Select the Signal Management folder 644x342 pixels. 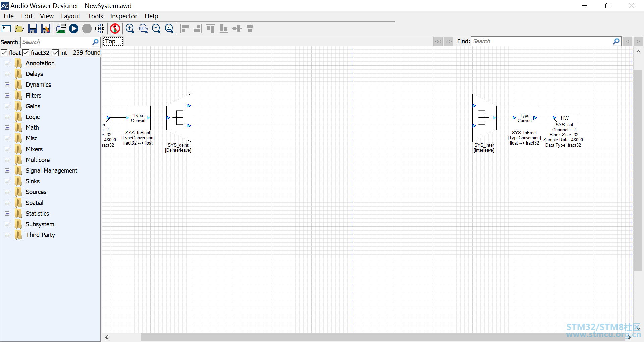coord(52,171)
